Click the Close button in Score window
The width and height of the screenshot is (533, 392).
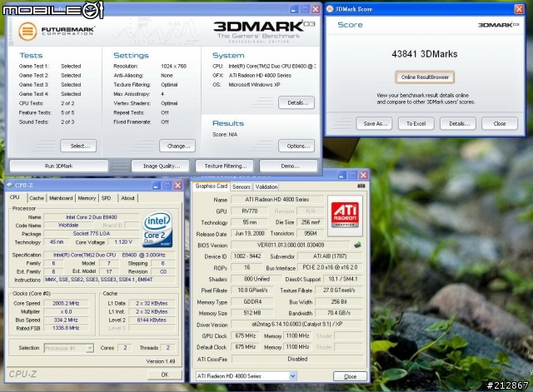500,124
